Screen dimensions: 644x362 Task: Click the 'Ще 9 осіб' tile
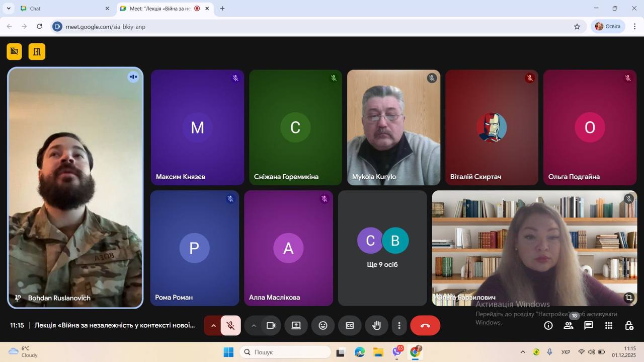(x=382, y=248)
